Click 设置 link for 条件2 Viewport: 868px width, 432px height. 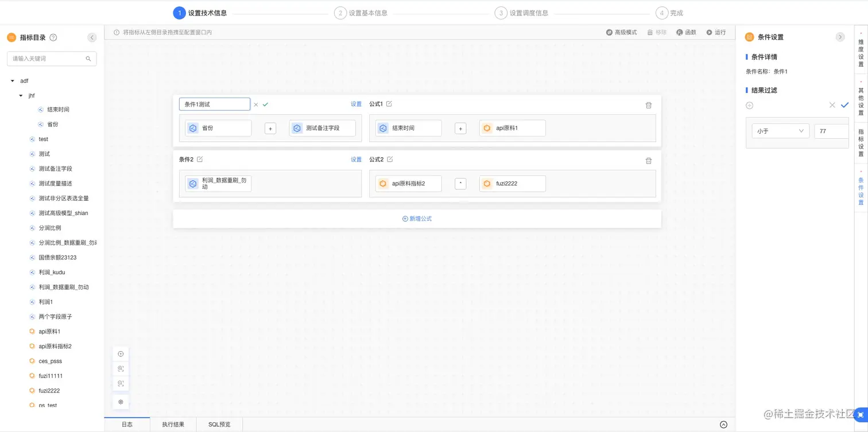(356, 160)
